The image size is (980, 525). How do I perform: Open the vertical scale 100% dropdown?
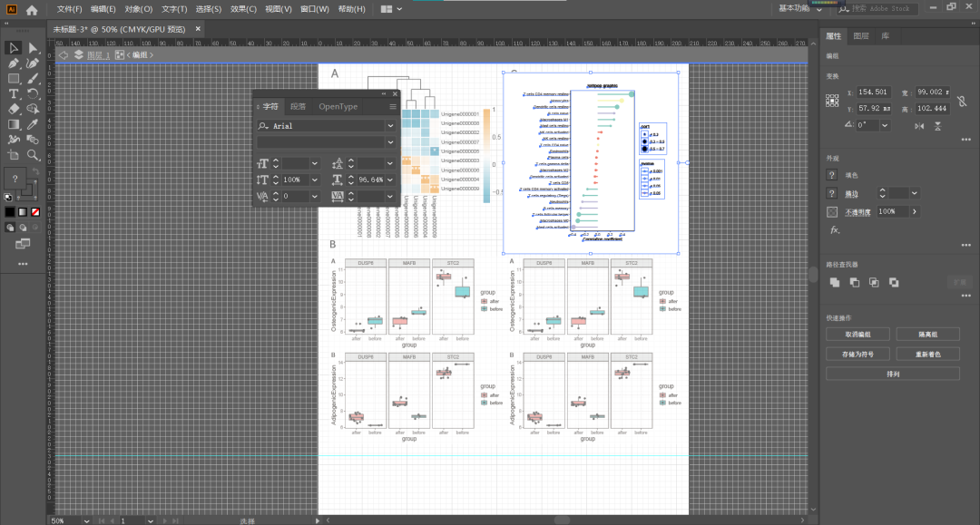[314, 180]
